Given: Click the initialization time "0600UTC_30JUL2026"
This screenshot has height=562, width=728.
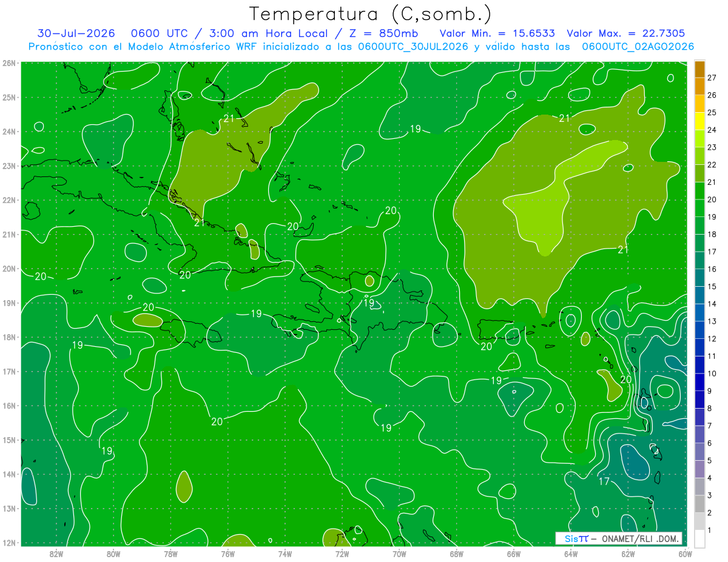Looking at the screenshot, I should click(x=413, y=46).
